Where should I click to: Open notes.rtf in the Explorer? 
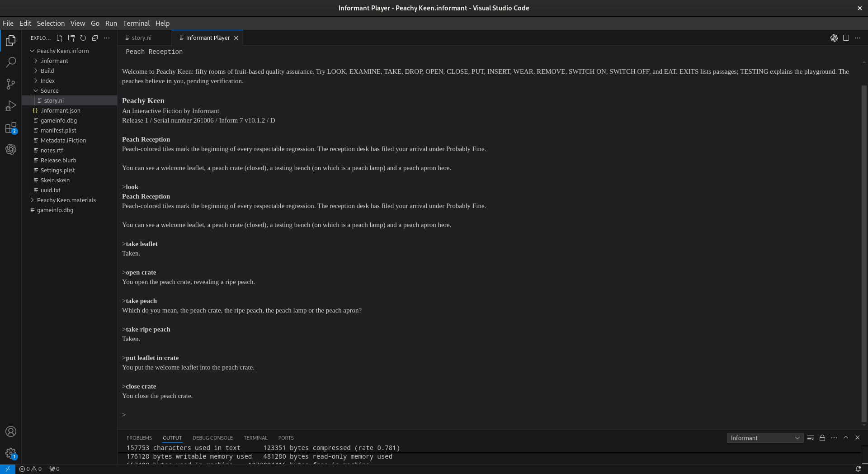(69, 150)
